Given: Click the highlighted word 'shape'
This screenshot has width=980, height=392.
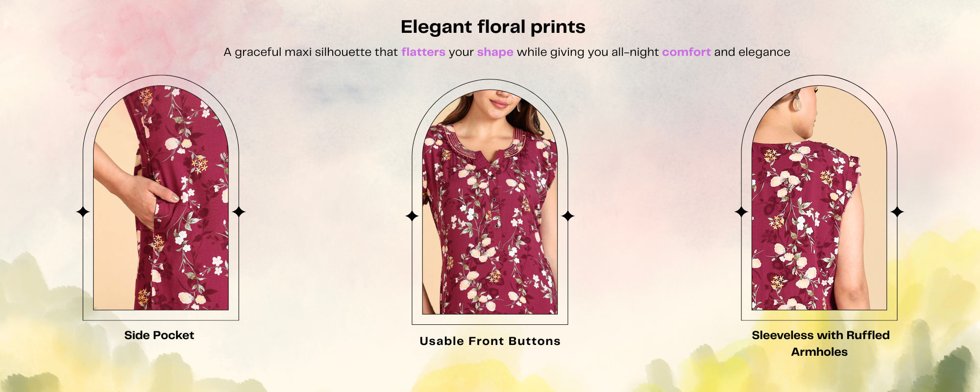Looking at the screenshot, I should click(x=495, y=52).
